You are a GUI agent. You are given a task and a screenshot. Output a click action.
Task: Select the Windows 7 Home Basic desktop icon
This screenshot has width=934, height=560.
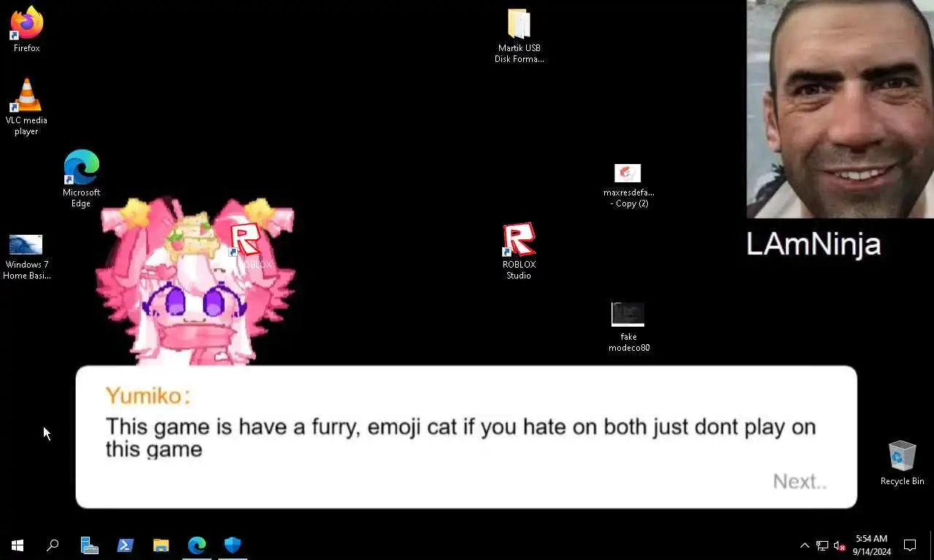(26, 257)
